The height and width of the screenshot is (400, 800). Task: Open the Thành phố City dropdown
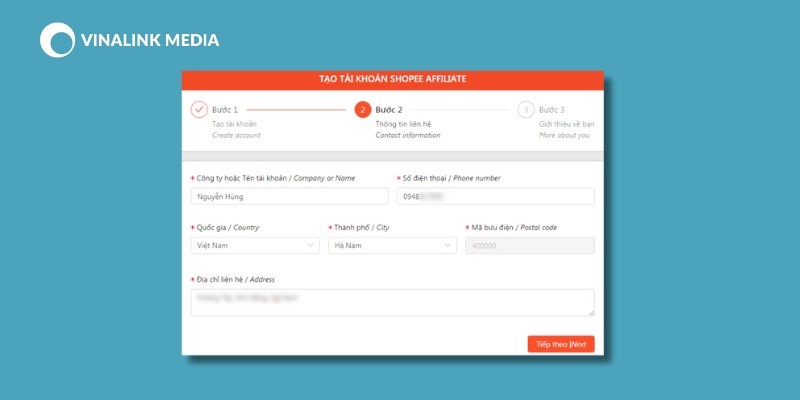(392, 245)
